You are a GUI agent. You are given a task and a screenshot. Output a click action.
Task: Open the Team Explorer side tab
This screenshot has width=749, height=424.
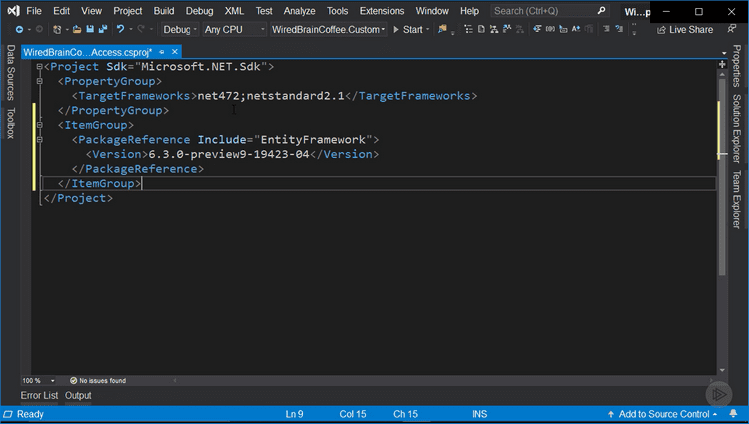click(x=737, y=199)
